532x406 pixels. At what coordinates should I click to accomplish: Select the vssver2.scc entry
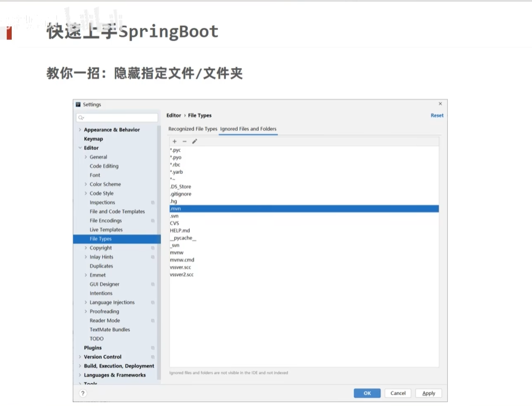point(304,275)
